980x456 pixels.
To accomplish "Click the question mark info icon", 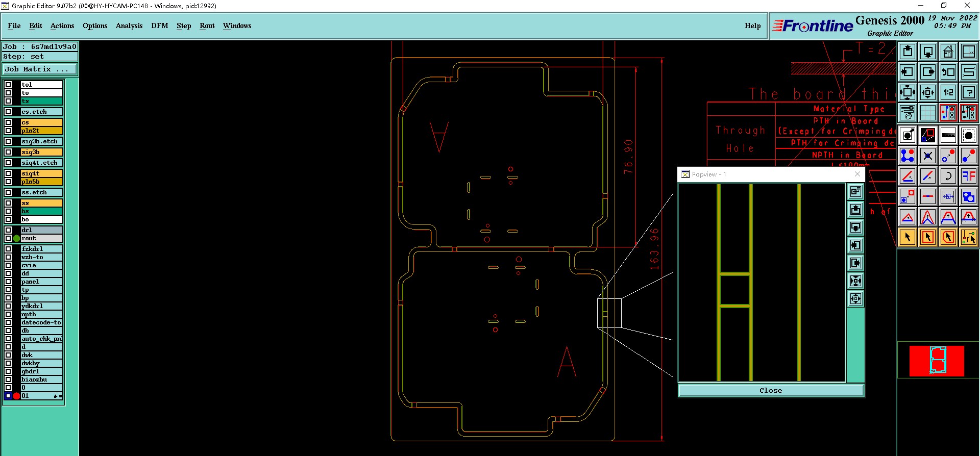I will click(x=968, y=92).
